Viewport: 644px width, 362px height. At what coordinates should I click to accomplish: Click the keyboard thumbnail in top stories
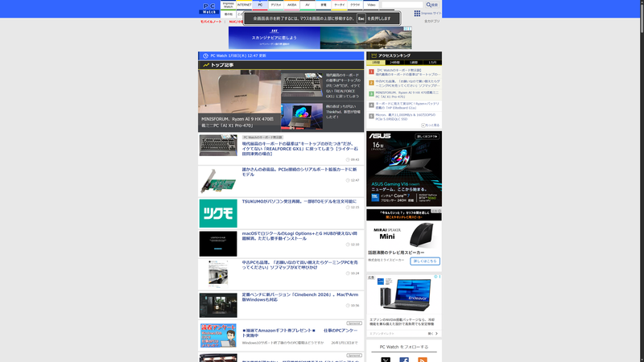[302, 85]
